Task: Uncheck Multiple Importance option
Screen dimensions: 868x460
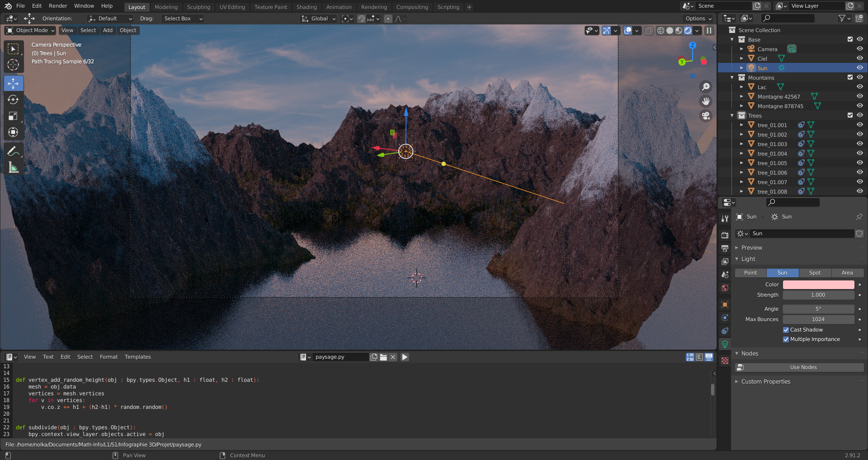Action: point(786,339)
